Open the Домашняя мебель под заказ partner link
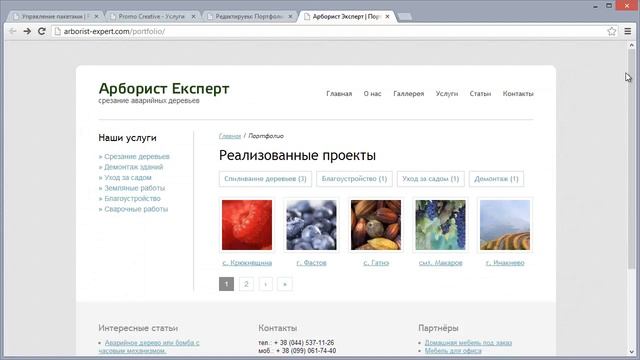The image size is (640, 360). [468, 343]
